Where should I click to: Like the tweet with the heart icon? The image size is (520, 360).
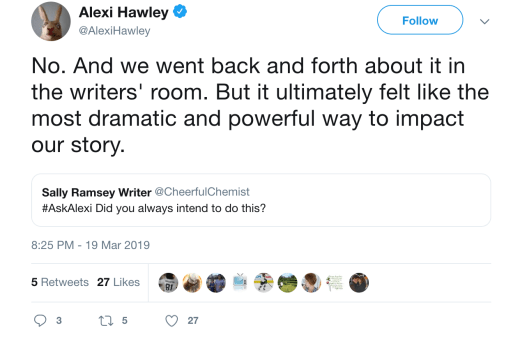coord(172,321)
